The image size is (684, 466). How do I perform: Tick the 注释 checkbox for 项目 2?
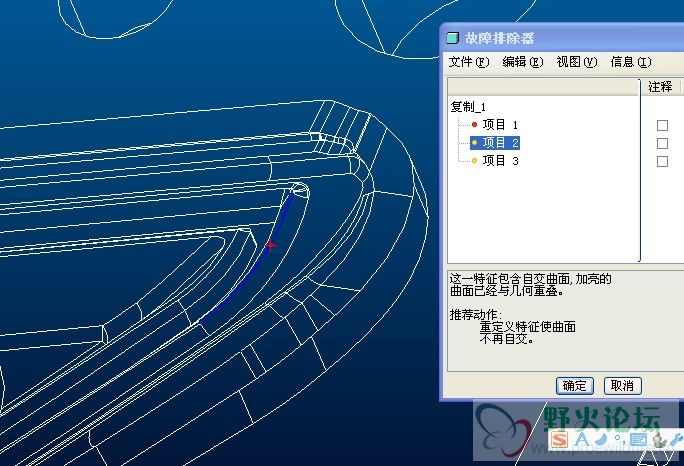(662, 144)
